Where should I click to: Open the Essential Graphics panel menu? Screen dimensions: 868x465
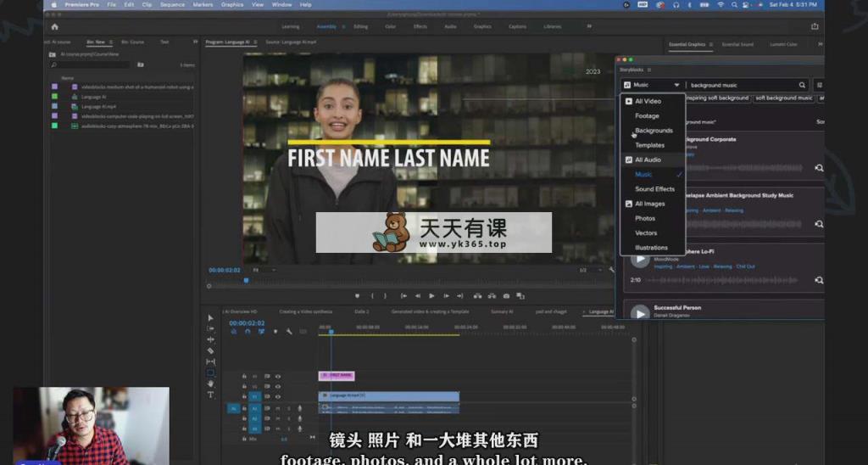pyautogui.click(x=711, y=44)
